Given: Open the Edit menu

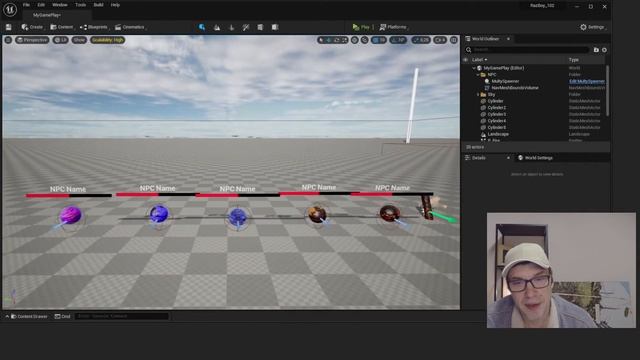Looking at the screenshot, I should [x=41, y=5].
